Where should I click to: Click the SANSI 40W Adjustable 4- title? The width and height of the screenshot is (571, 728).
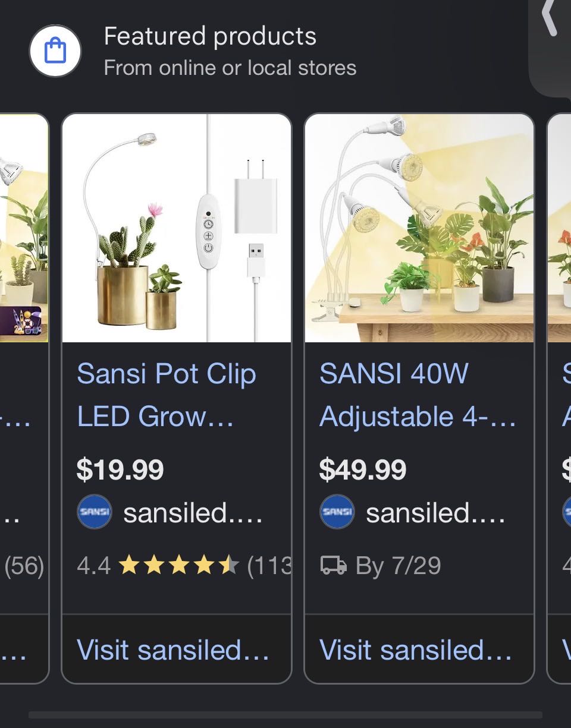click(418, 395)
